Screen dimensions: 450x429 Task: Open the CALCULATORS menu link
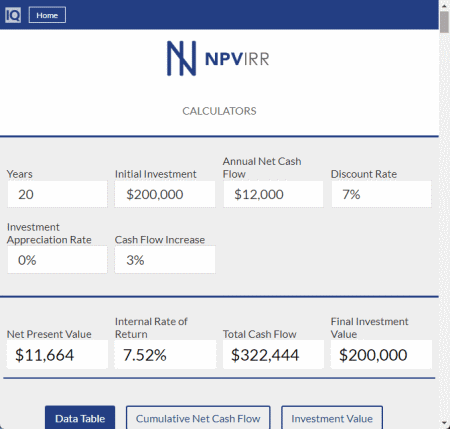pos(219,111)
